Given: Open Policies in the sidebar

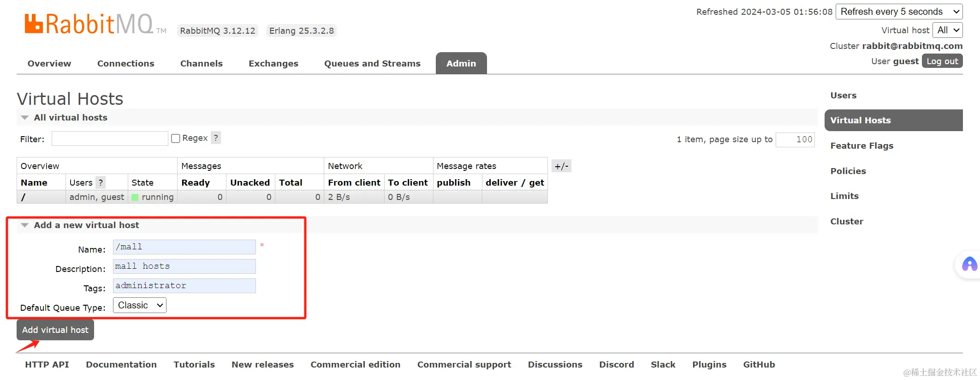Looking at the screenshot, I should pos(848,171).
